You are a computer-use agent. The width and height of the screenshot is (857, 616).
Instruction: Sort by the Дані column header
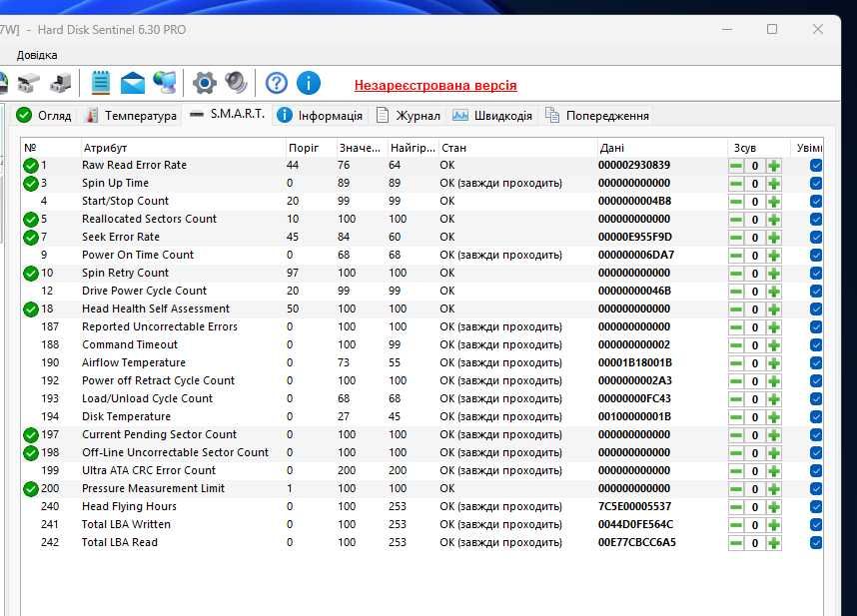pyautogui.click(x=661, y=148)
